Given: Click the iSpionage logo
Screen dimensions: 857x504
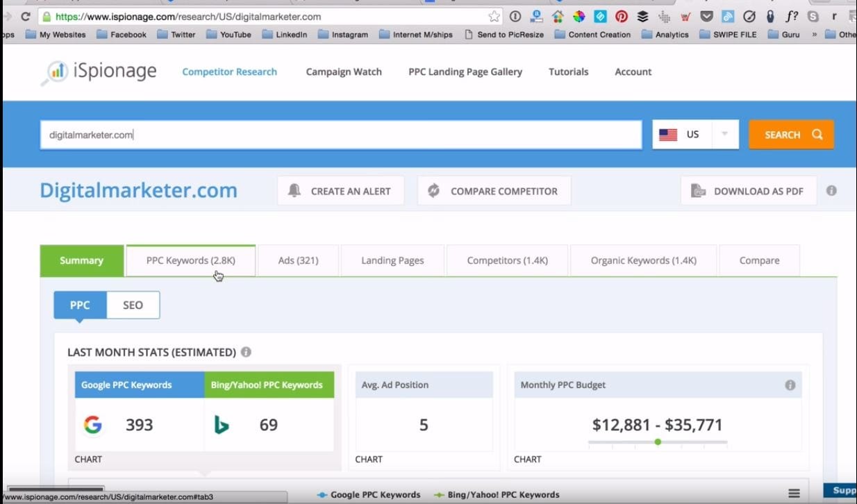Looking at the screenshot, I should [x=99, y=72].
